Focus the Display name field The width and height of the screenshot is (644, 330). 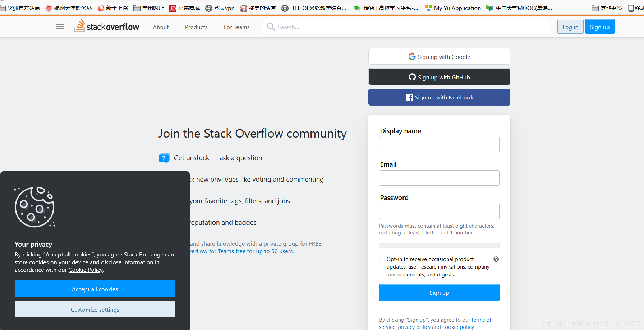[439, 144]
